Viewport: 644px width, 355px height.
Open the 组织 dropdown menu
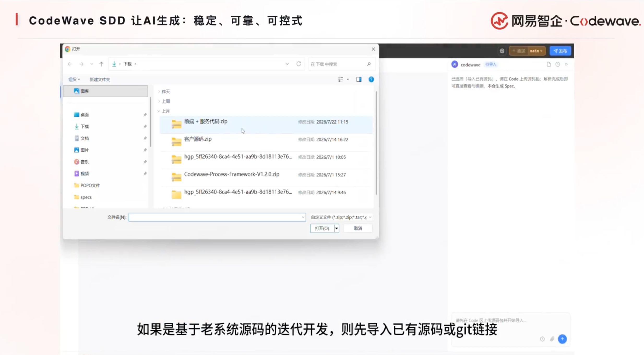74,79
